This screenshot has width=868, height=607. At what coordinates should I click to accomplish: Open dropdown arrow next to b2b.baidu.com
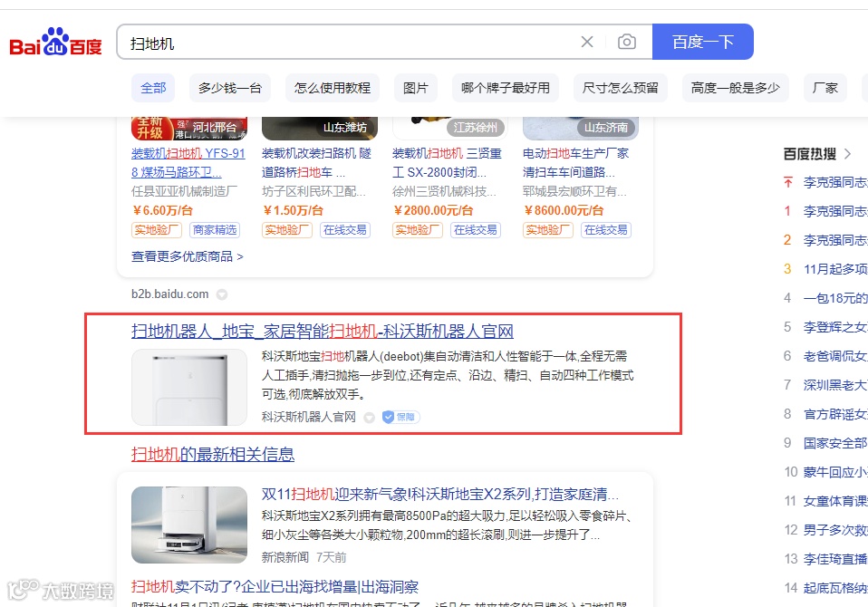point(221,294)
